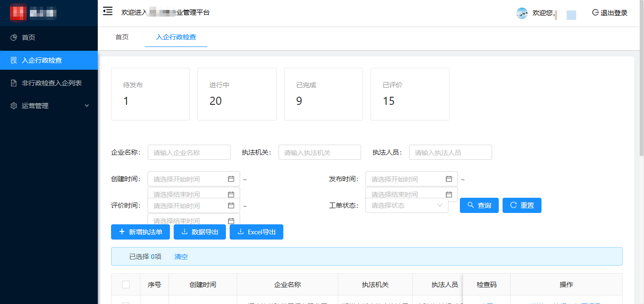Switch to the 首页 tab
Viewport: 644px width, 304px height.
click(121, 37)
